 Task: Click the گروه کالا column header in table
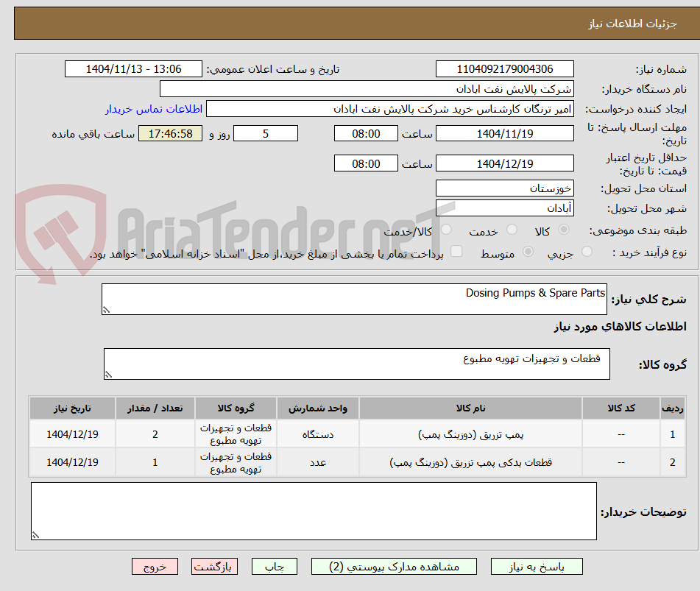[236, 408]
